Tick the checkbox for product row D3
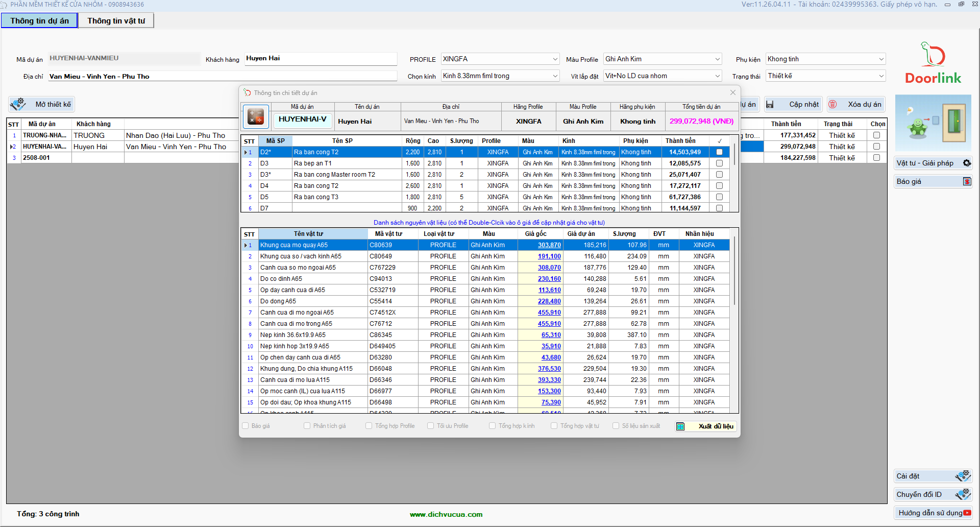980x527 pixels. pos(719,163)
